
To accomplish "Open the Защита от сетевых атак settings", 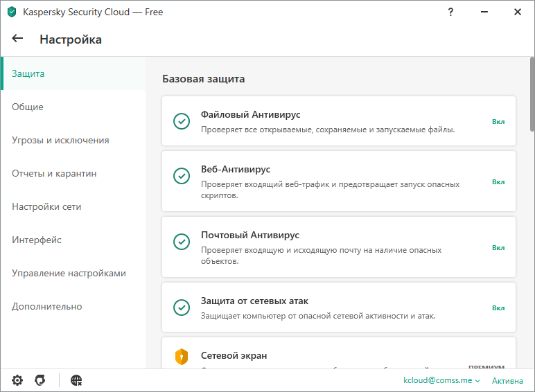I will tap(254, 301).
